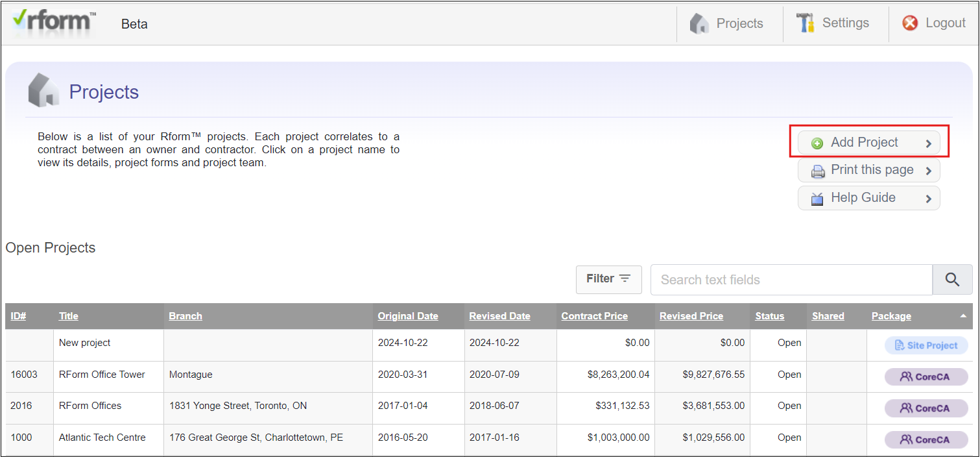The image size is (980, 457).
Task: Click CoreCA badge for RForm Office Tower
Action: coord(926,377)
